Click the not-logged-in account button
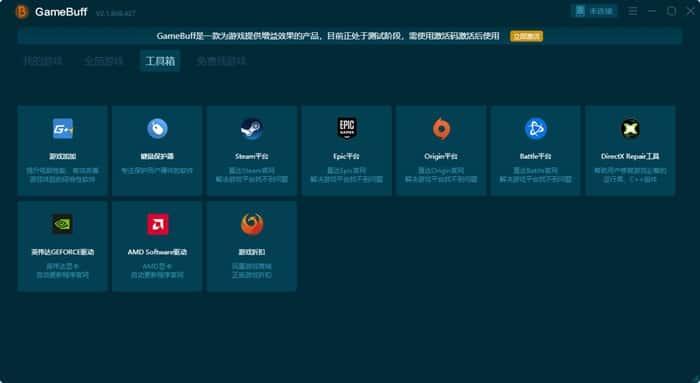 click(594, 11)
